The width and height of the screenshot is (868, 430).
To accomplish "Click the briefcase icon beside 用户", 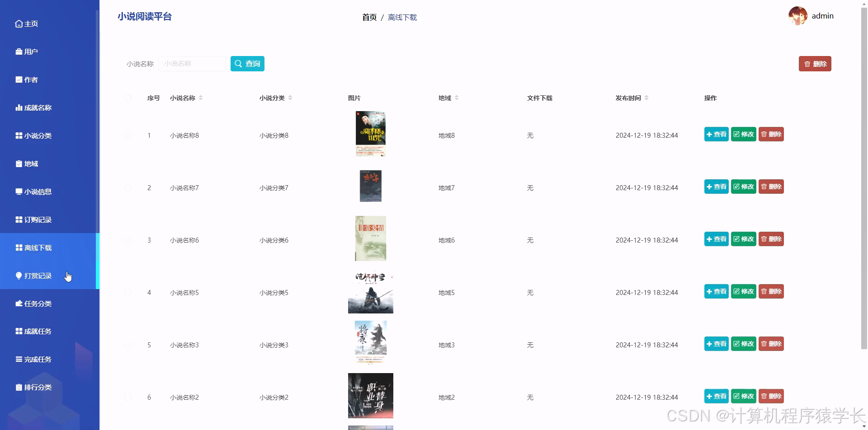I will pos(19,52).
